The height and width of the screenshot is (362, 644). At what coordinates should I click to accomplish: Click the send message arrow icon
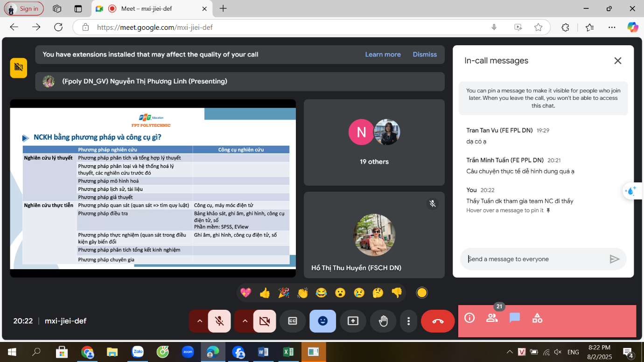(x=615, y=259)
